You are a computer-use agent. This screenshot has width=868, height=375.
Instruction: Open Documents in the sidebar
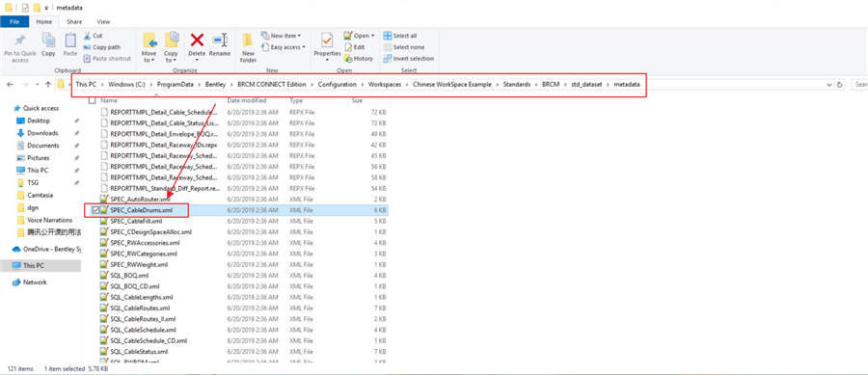[x=42, y=146]
